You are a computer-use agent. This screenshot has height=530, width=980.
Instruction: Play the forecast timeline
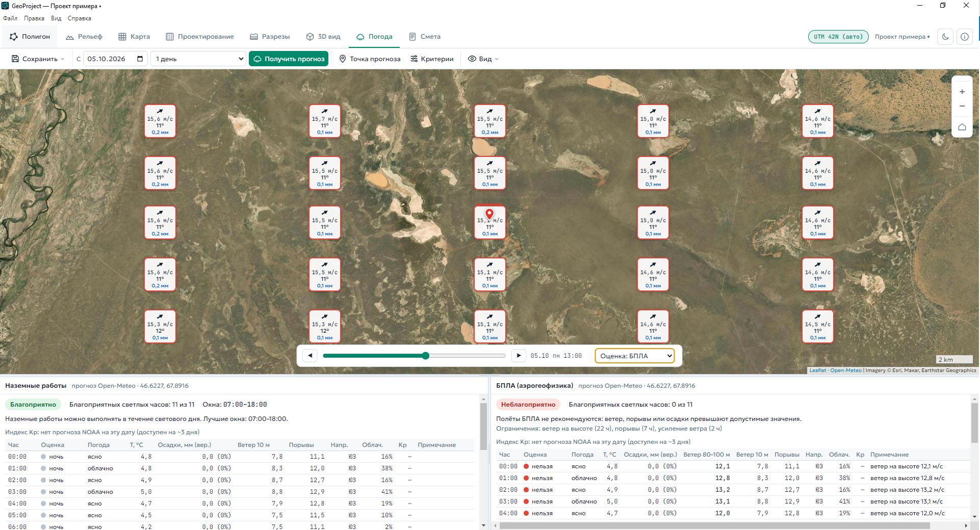point(519,356)
